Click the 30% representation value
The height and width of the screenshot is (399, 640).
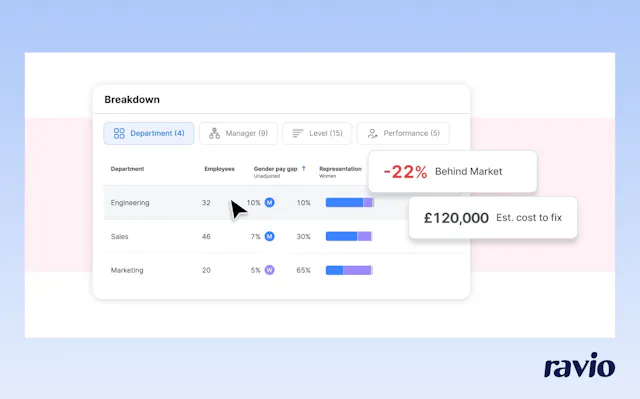tap(303, 237)
